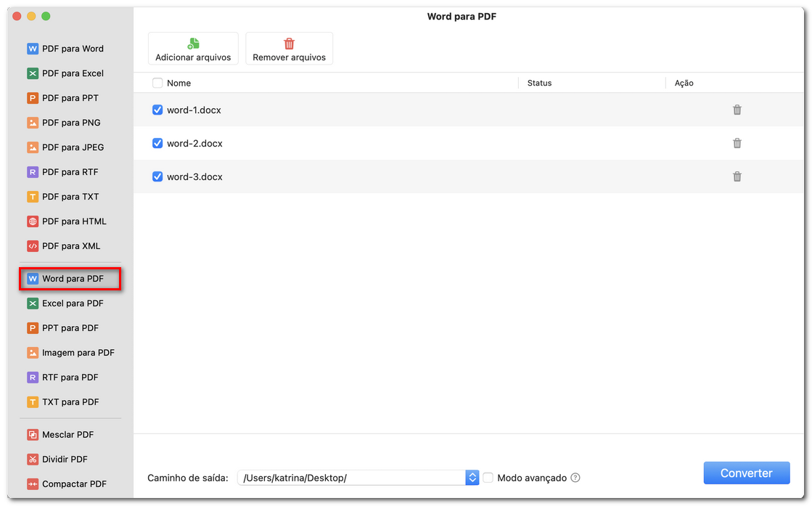Click Remover arquivos
Screen dimensions: 812x506
(x=289, y=49)
